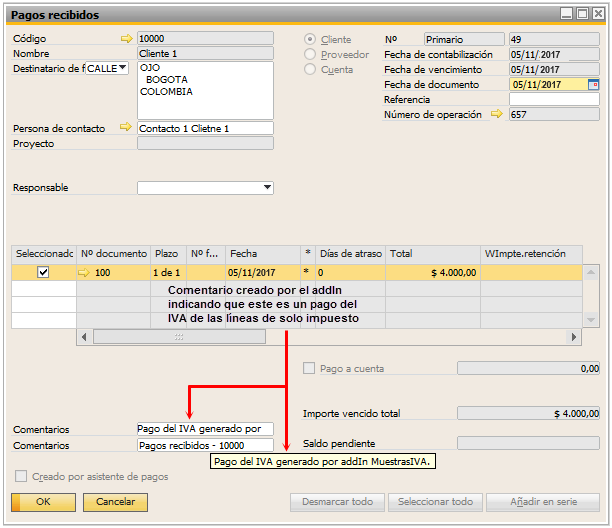The width and height of the screenshot is (612, 528).
Task: Click the Persona de contacto link arrow
Action: 126,128
